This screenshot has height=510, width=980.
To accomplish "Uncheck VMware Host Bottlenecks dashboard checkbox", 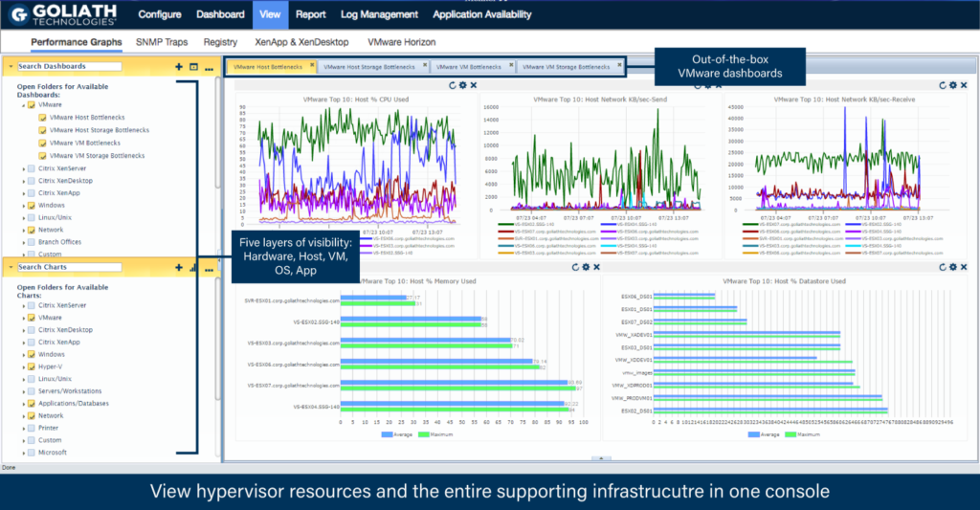I will point(43,117).
